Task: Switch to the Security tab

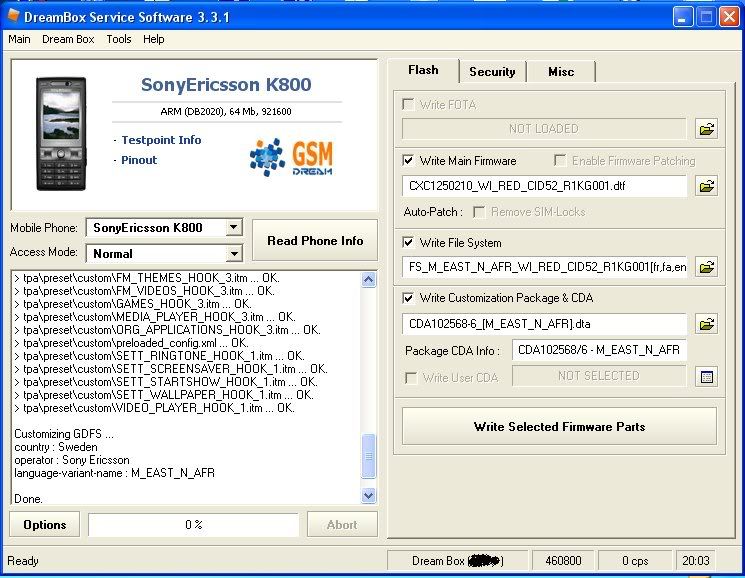Action: [x=492, y=72]
